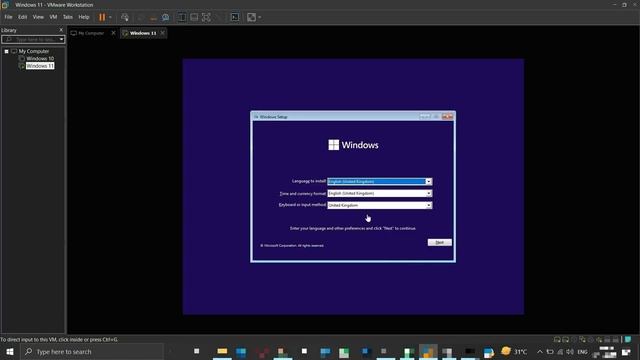Click the taskbar search box

(92, 351)
